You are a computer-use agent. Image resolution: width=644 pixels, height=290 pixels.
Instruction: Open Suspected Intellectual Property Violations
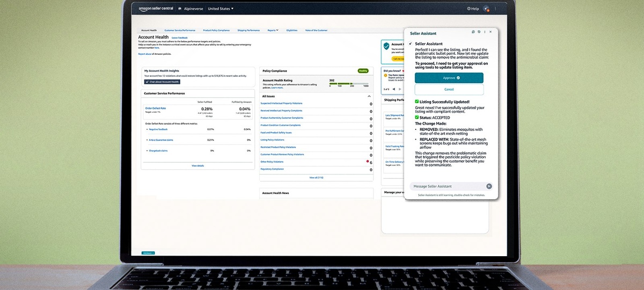(x=282, y=103)
